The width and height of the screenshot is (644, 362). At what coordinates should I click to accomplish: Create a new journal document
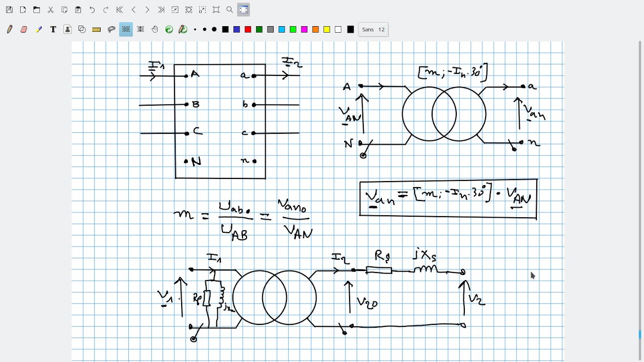point(23,10)
